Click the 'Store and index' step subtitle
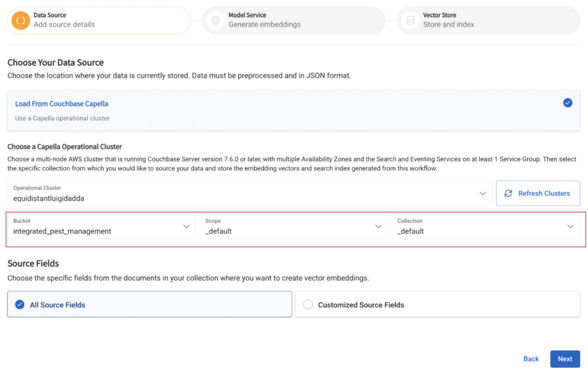 click(x=448, y=24)
